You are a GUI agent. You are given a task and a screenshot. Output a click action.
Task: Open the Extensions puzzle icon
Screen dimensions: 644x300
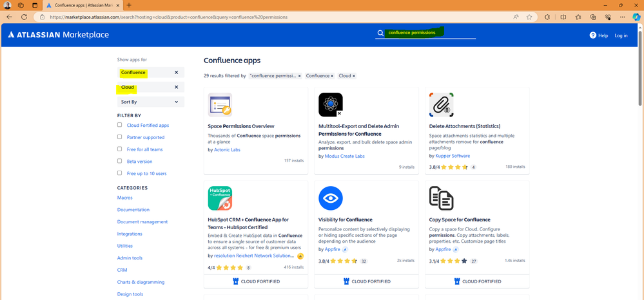[x=547, y=17]
